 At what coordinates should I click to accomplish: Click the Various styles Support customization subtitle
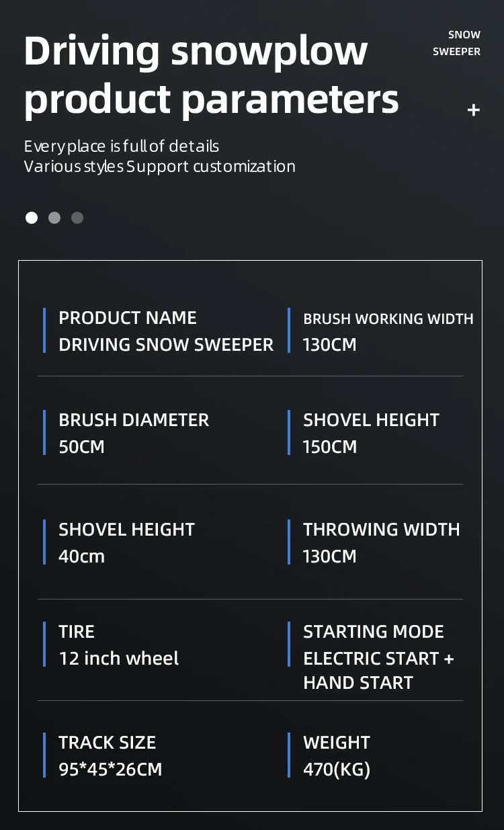159,167
